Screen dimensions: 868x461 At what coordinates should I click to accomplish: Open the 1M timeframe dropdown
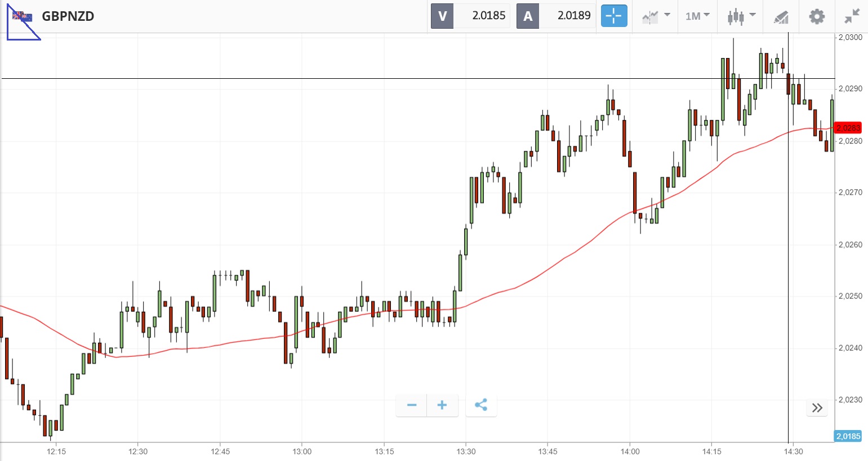(x=697, y=16)
